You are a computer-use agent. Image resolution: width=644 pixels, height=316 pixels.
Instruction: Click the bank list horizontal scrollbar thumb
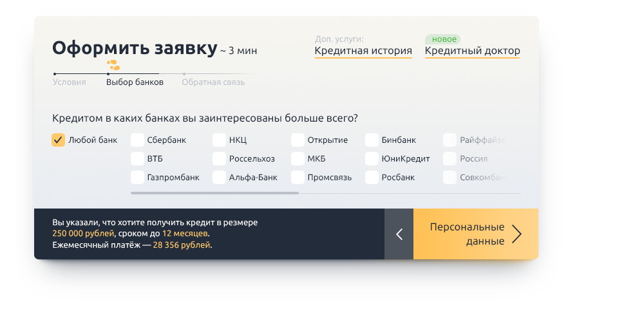coord(214,193)
